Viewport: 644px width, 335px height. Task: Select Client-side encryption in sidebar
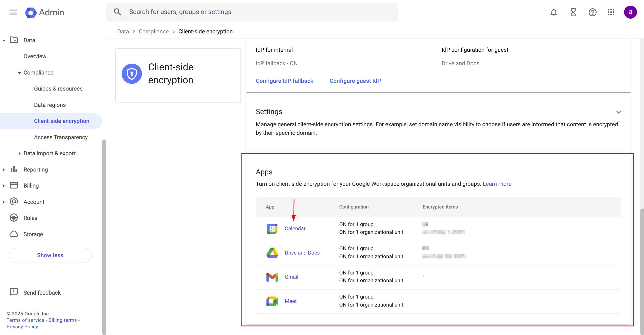(x=51, y=121)
